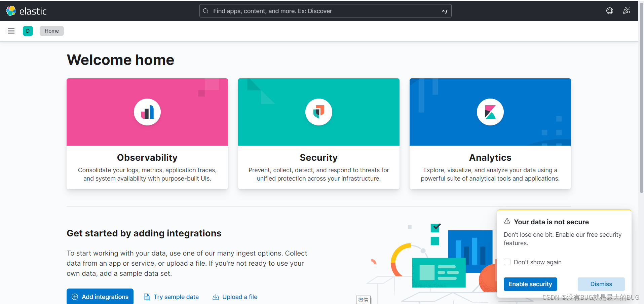644x304 pixels.
Task: Click the Security shield icon
Action: (318, 112)
